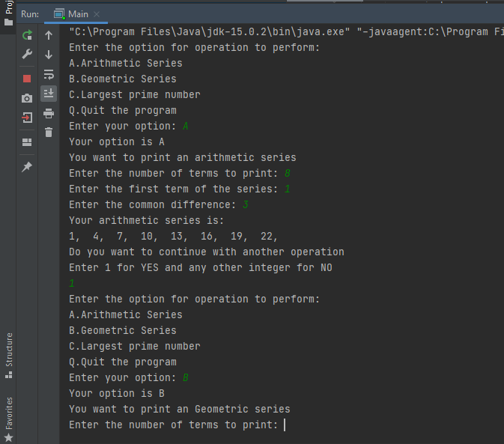
Task: Click the down arrow in console toolbar
Action: [x=49, y=55]
